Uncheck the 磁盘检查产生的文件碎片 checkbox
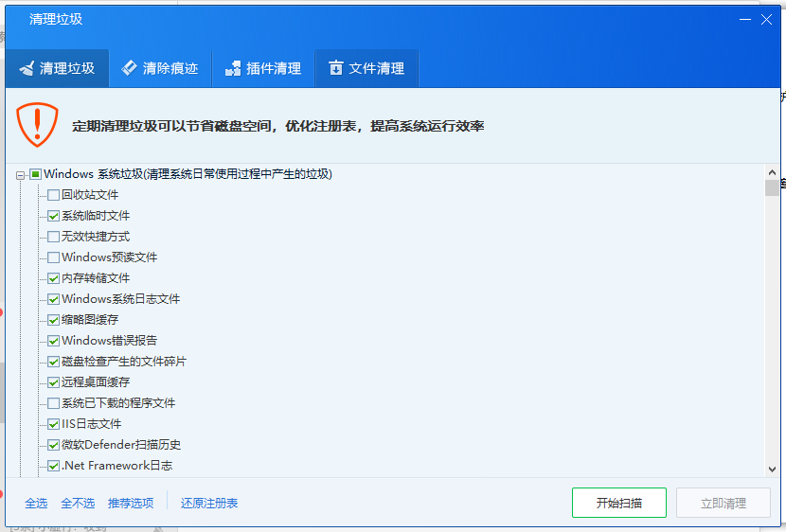 [54, 362]
